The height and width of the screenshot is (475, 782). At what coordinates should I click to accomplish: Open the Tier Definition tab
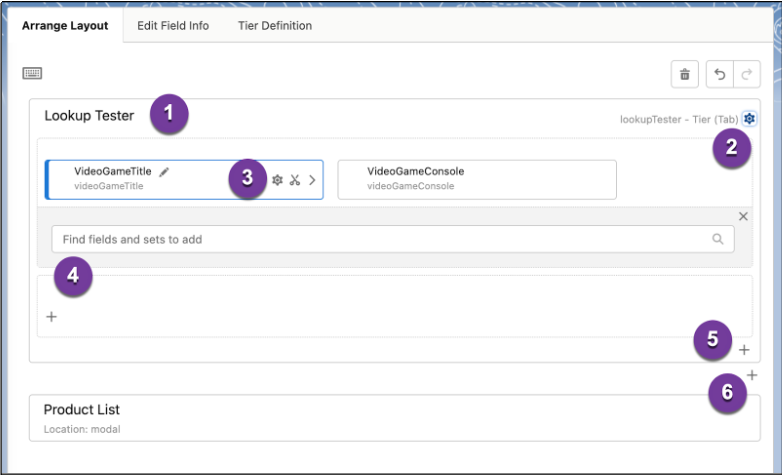point(275,25)
